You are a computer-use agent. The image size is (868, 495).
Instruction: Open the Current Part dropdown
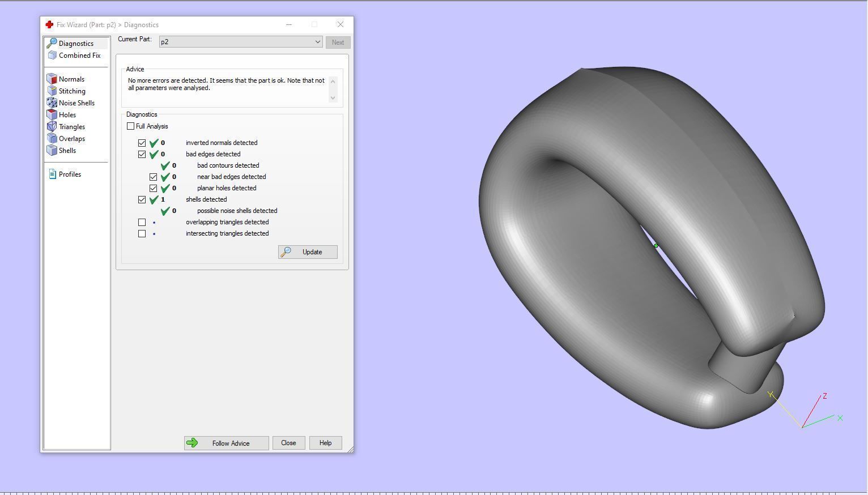pyautogui.click(x=241, y=42)
